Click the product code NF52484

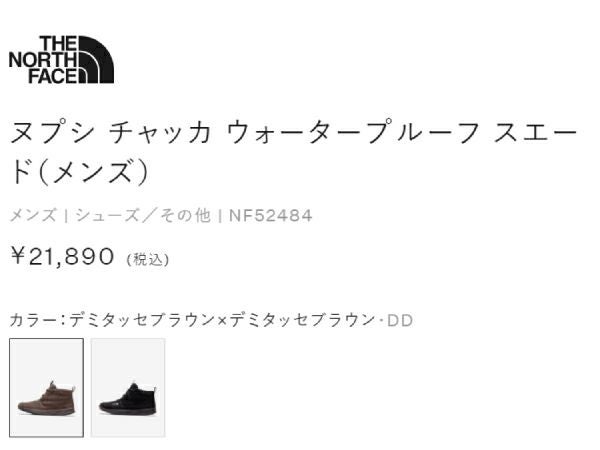click(x=270, y=215)
